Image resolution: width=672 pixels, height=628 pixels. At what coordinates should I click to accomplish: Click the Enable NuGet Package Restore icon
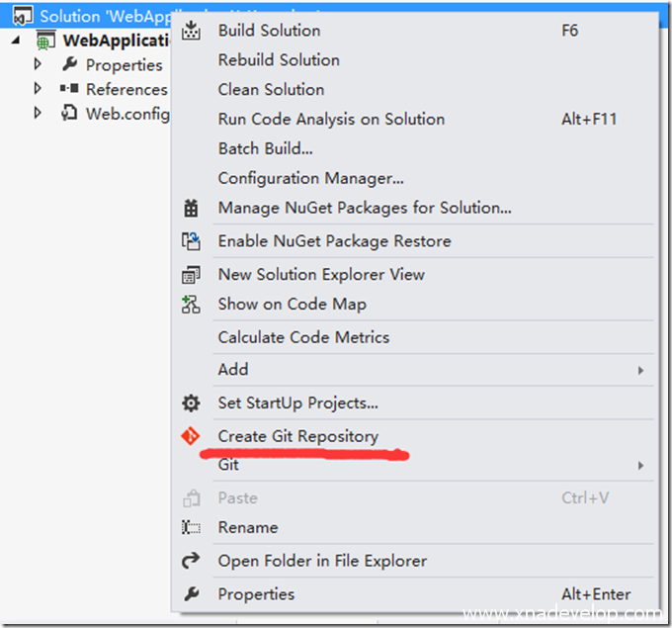[x=192, y=241]
